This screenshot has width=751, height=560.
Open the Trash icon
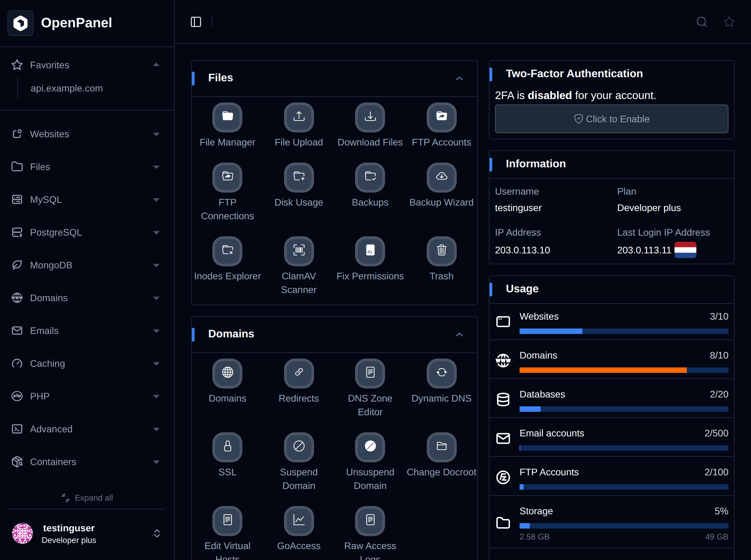tap(441, 251)
